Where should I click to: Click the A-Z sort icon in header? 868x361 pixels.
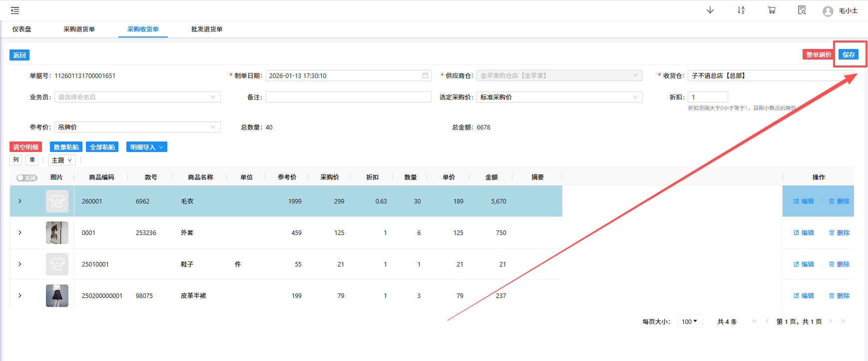pos(741,10)
